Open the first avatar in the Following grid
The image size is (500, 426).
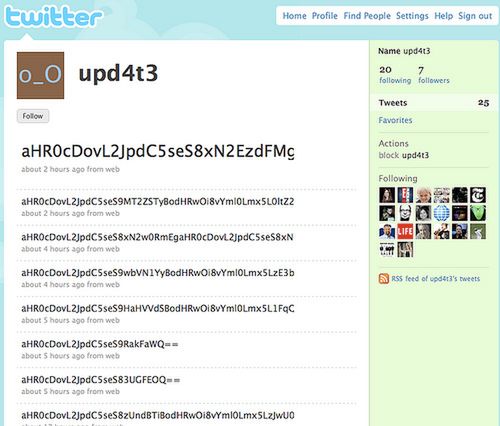(x=387, y=195)
